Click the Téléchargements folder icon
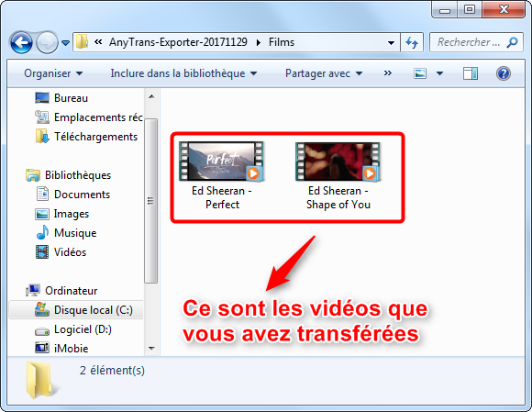This screenshot has width=532, height=412. click(x=42, y=136)
